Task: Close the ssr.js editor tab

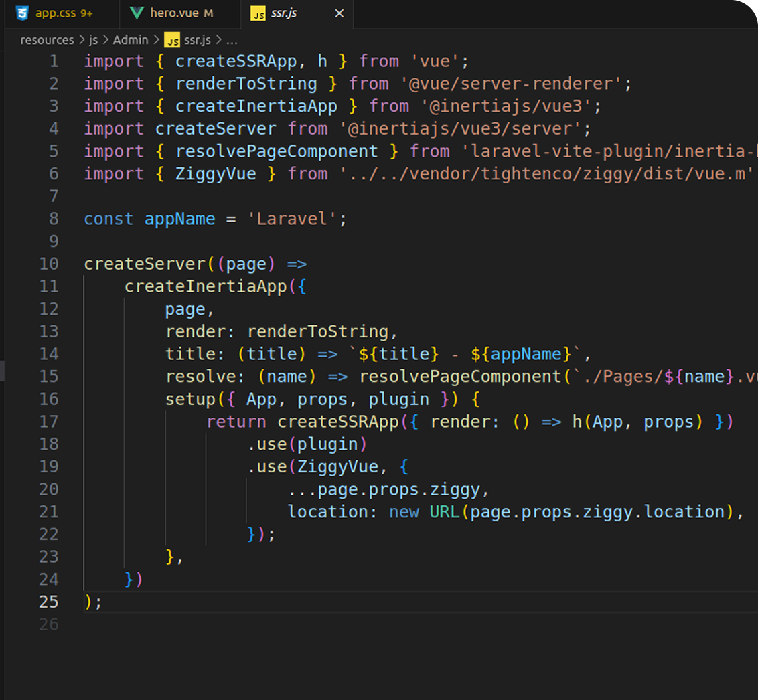Action: 339,13
